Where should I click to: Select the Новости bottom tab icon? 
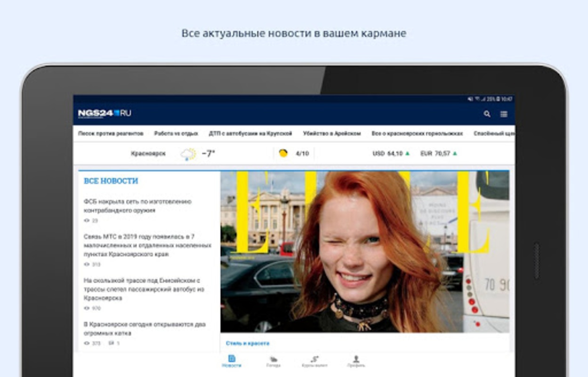232,359
